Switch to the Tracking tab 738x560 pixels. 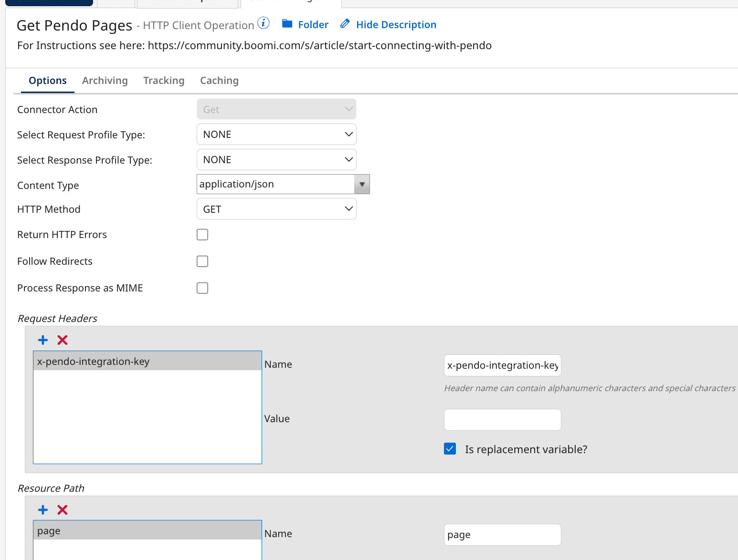click(164, 81)
